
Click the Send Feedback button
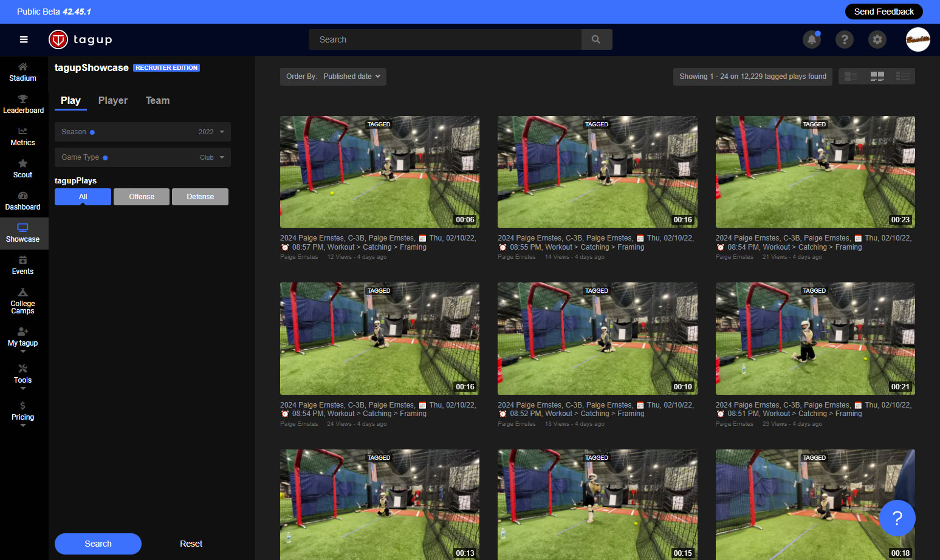point(883,12)
